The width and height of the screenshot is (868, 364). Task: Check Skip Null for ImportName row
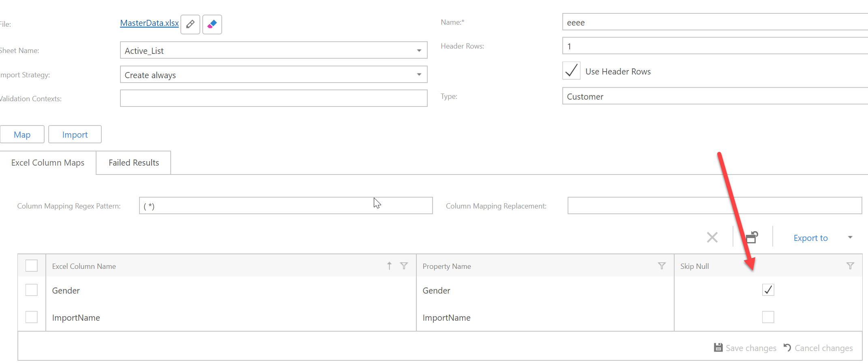click(x=768, y=317)
